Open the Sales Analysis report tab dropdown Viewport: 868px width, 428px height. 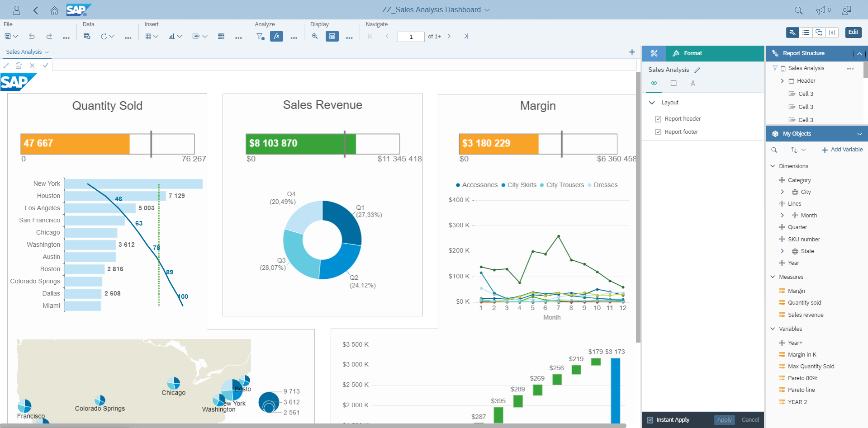pyautogui.click(x=47, y=52)
